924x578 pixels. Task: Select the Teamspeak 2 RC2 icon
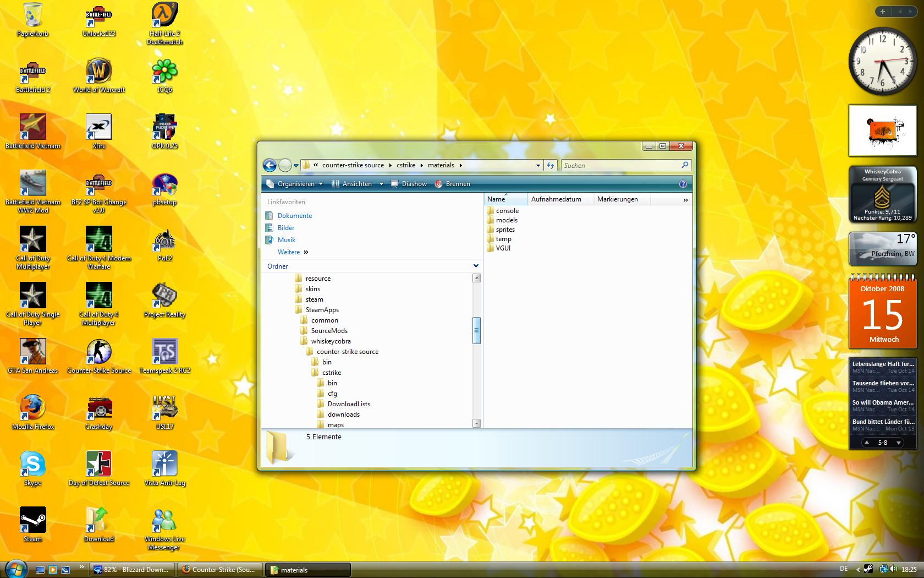164,357
